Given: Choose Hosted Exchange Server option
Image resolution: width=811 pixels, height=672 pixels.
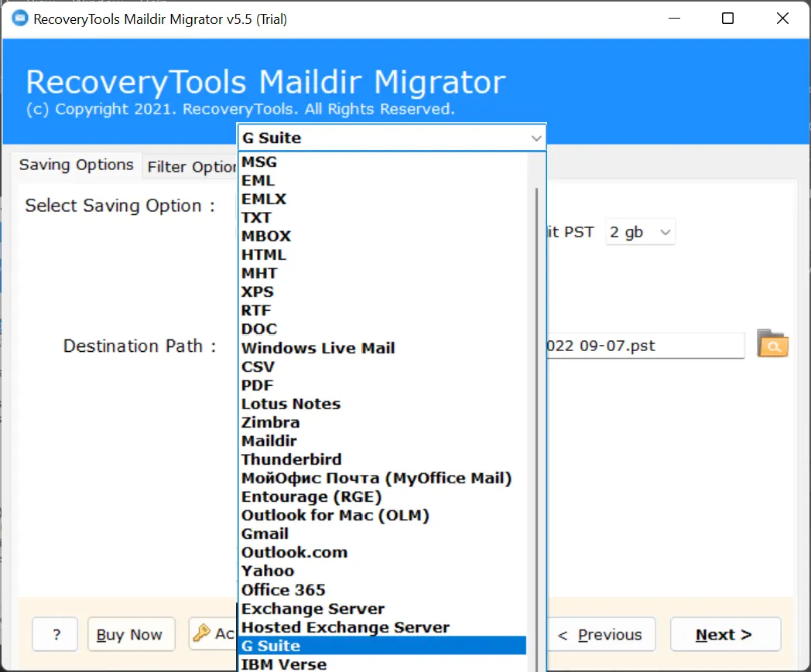Looking at the screenshot, I should (345, 627).
